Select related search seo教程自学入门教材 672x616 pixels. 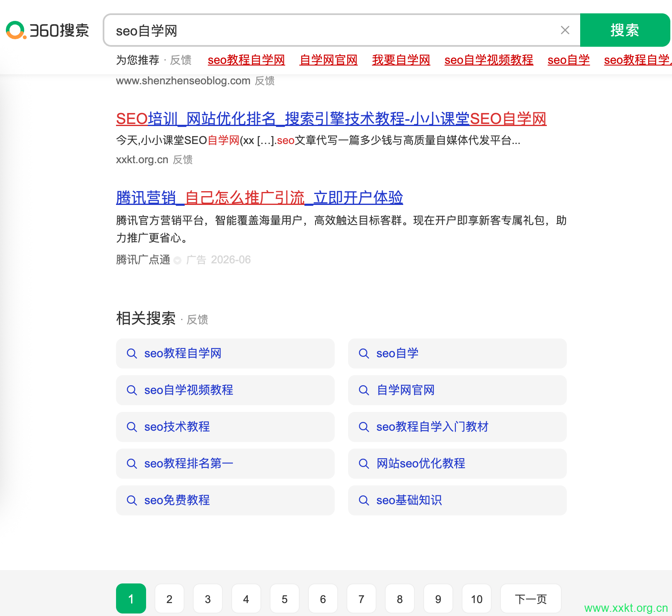tap(457, 427)
